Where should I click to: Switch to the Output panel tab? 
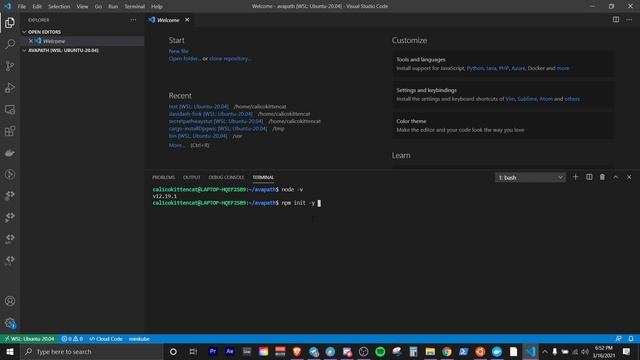191,177
